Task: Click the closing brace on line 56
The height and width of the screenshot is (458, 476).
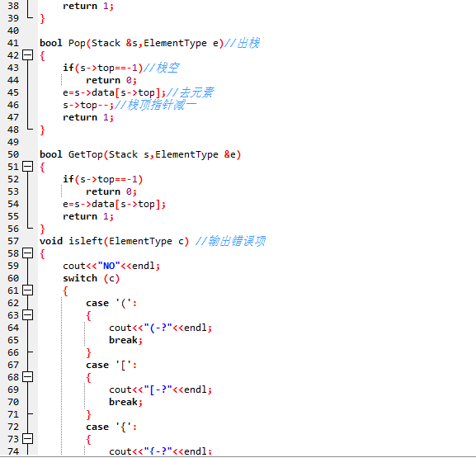Action: click(x=43, y=229)
